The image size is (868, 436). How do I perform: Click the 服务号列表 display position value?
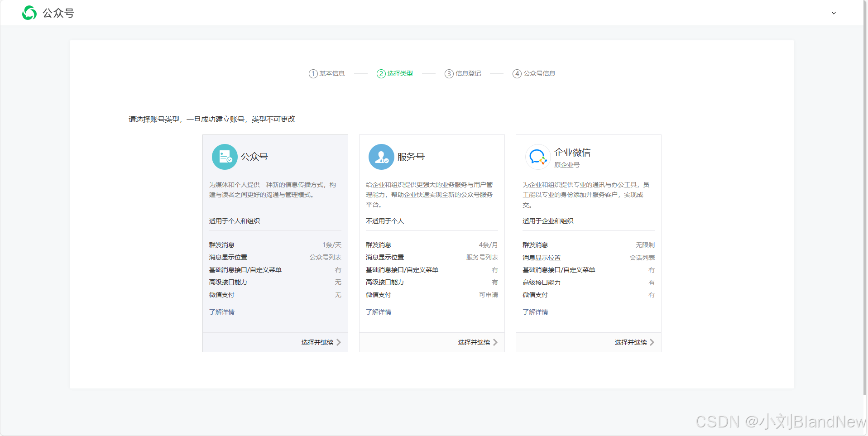482,257
